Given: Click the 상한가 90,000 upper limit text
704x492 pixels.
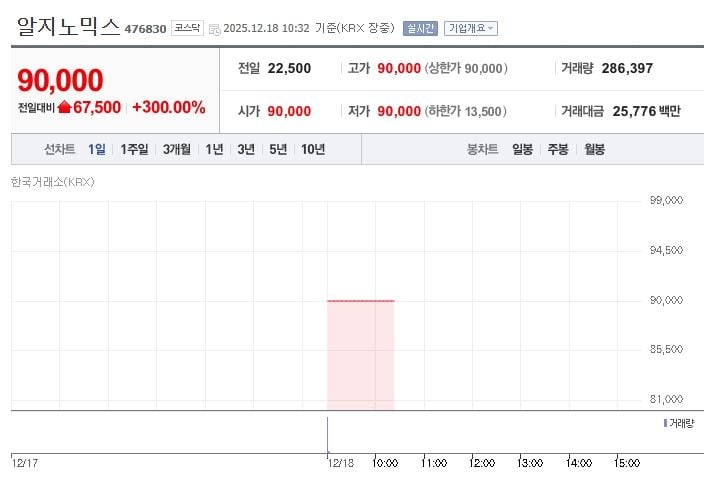Looking at the screenshot, I should coord(466,68).
